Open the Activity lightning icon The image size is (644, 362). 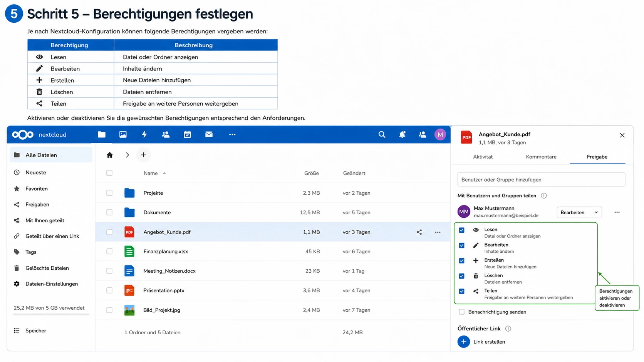pyautogui.click(x=144, y=134)
